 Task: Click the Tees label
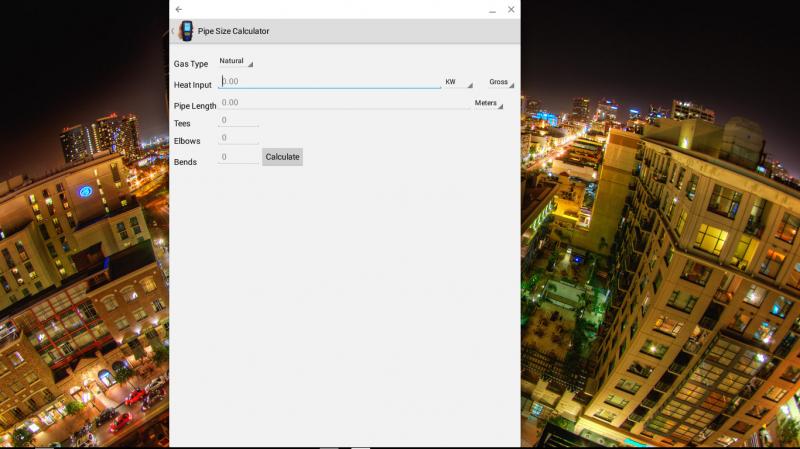(x=182, y=124)
